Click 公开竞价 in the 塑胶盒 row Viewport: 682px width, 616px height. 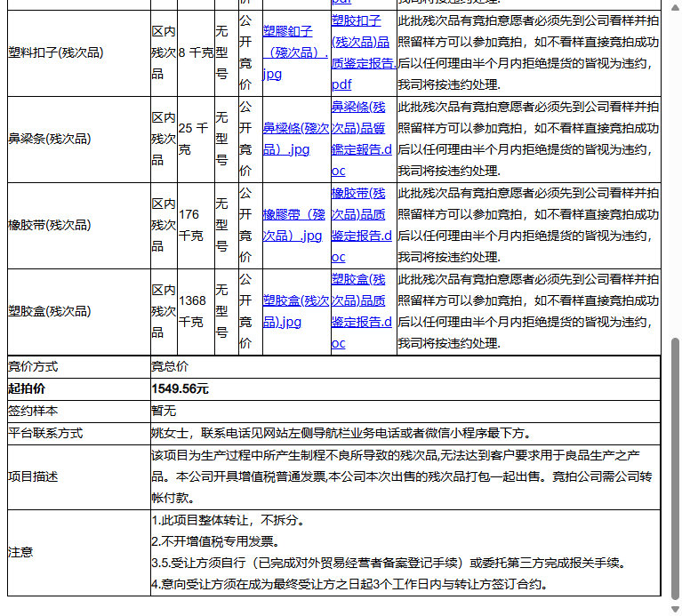[245, 311]
